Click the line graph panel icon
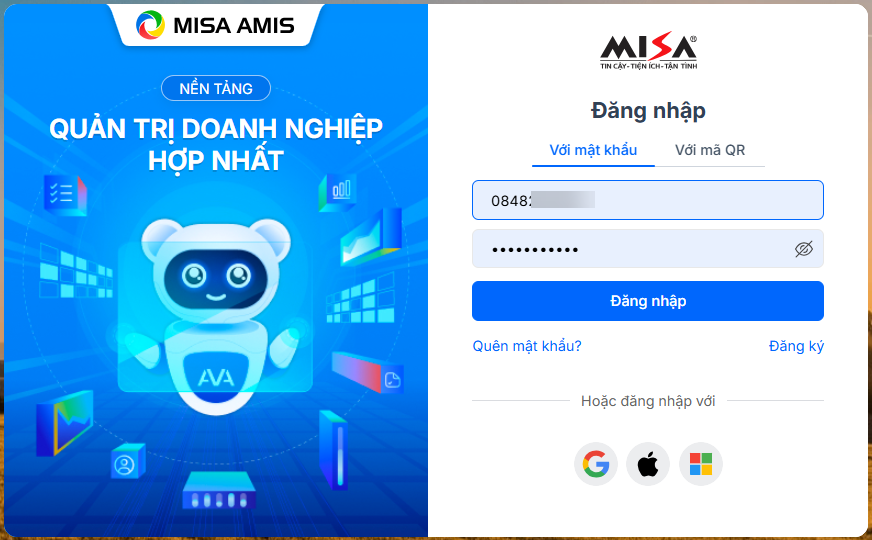Image resolution: width=872 pixels, height=540 pixels. (371, 237)
